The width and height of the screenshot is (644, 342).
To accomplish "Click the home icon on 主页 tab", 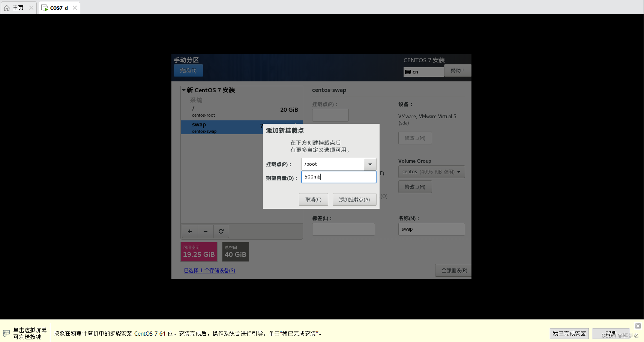I will (7, 8).
